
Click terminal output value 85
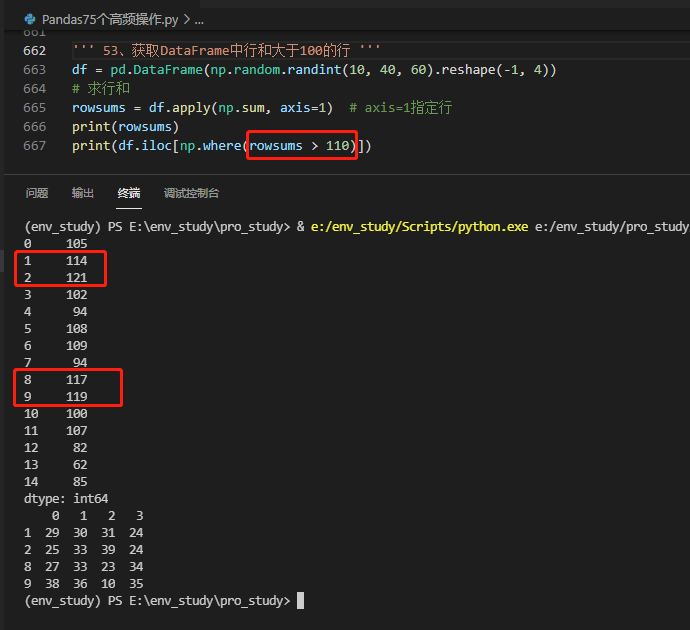(80, 482)
